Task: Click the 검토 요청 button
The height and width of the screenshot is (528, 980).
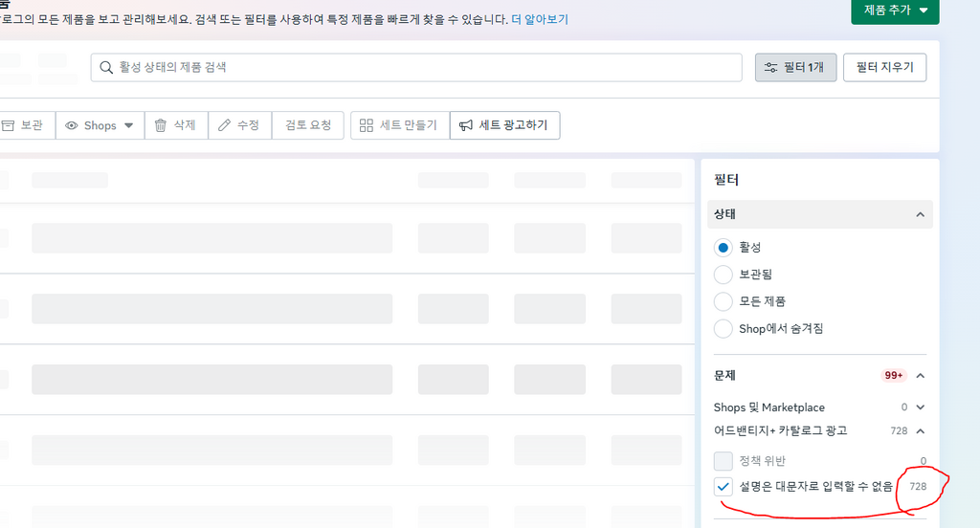Action: (308, 125)
